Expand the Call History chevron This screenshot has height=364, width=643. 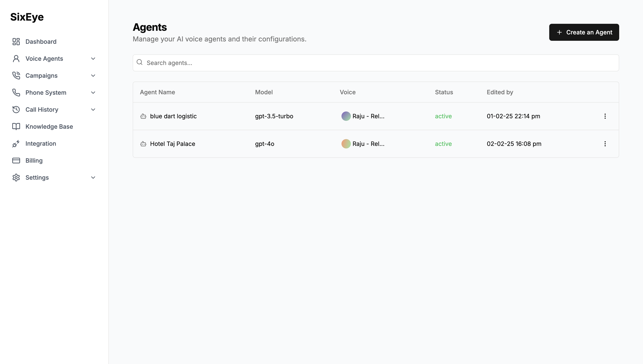pyautogui.click(x=93, y=110)
